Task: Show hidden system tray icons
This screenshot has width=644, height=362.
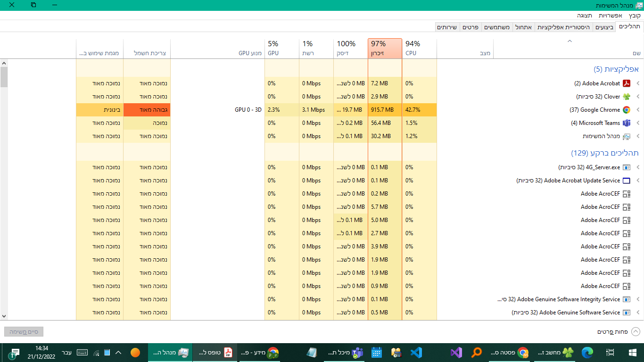Action: point(118,353)
